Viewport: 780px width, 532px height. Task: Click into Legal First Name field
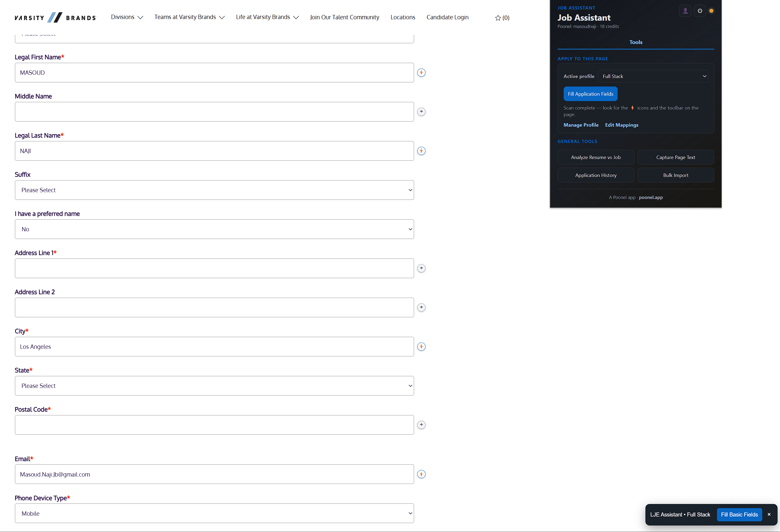coord(214,73)
